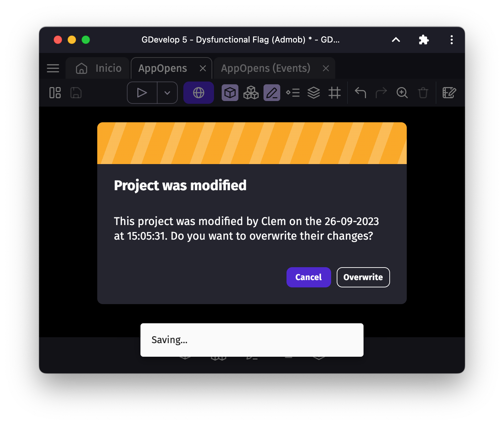Open scene events editor icon

tap(449, 93)
